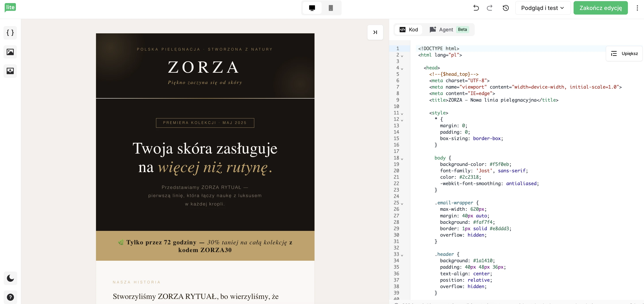Collapse the head tag fold at line 4
The width and height of the screenshot is (644, 304).
pos(402,68)
